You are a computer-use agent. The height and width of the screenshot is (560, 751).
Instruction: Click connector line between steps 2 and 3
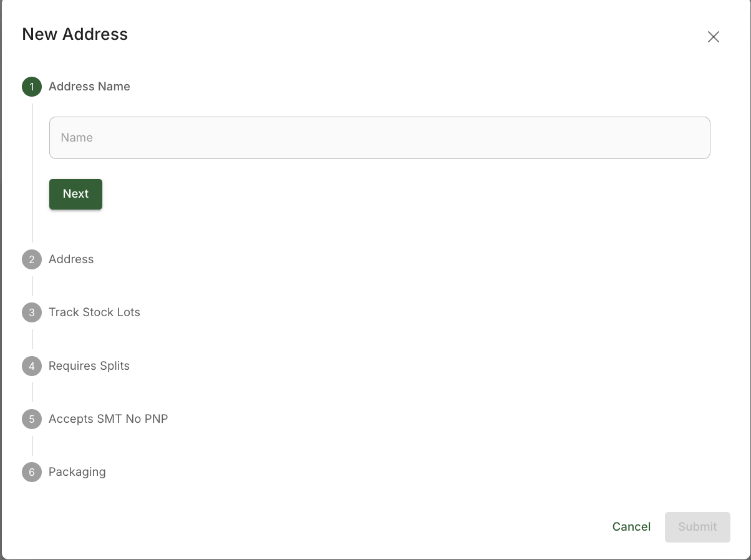[32, 286]
